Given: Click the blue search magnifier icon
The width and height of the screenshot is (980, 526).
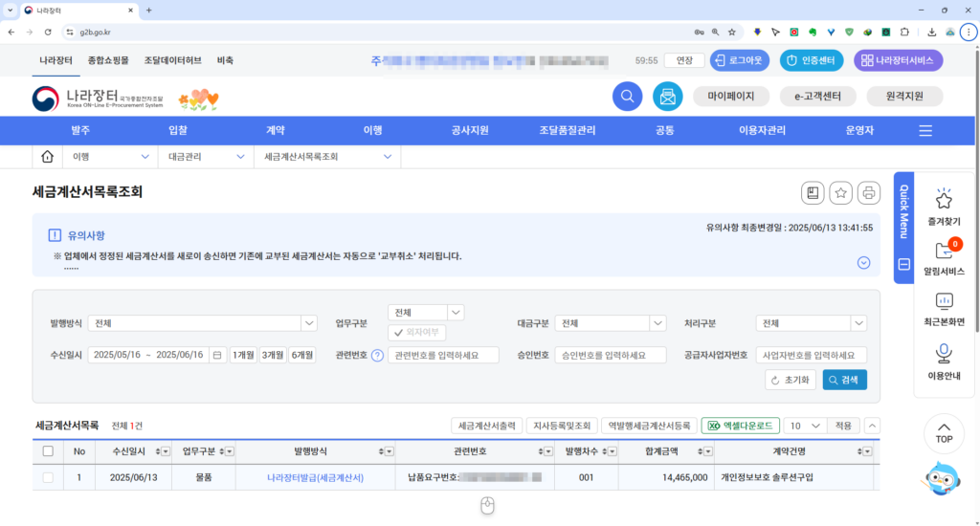Looking at the screenshot, I should coord(627,97).
